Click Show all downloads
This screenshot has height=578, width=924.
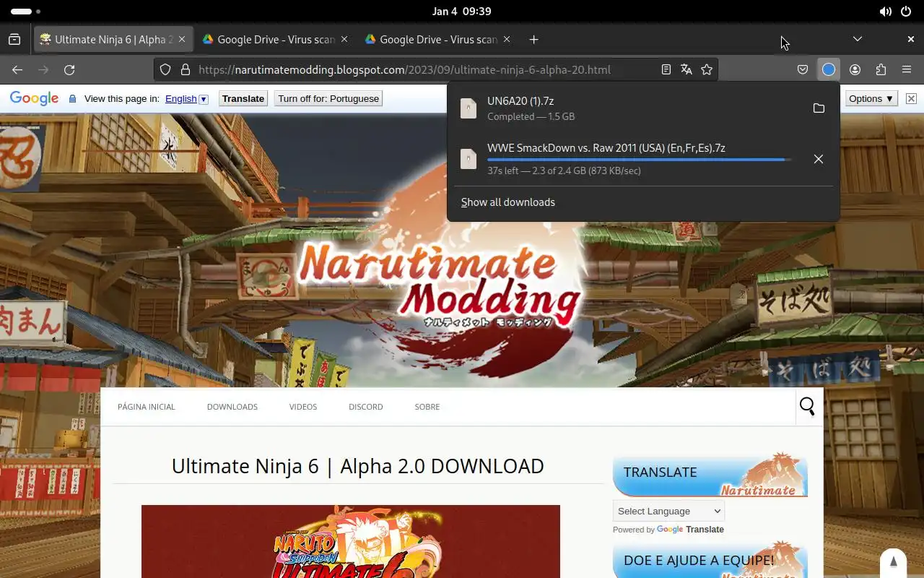click(508, 202)
